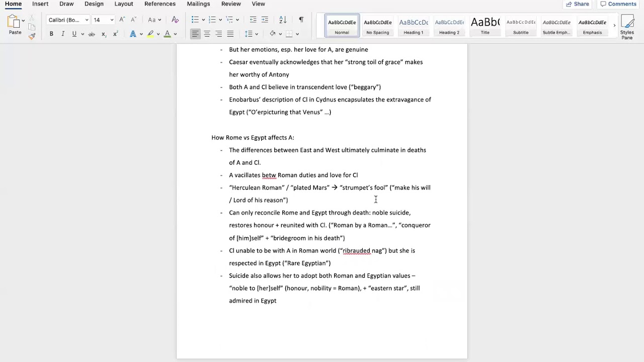The image size is (644, 362).
Task: Switch to the Mailings tab
Action: point(198,4)
